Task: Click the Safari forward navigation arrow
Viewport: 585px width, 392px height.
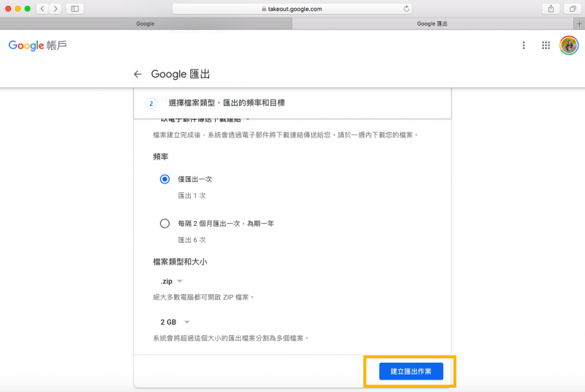Action: [x=56, y=9]
